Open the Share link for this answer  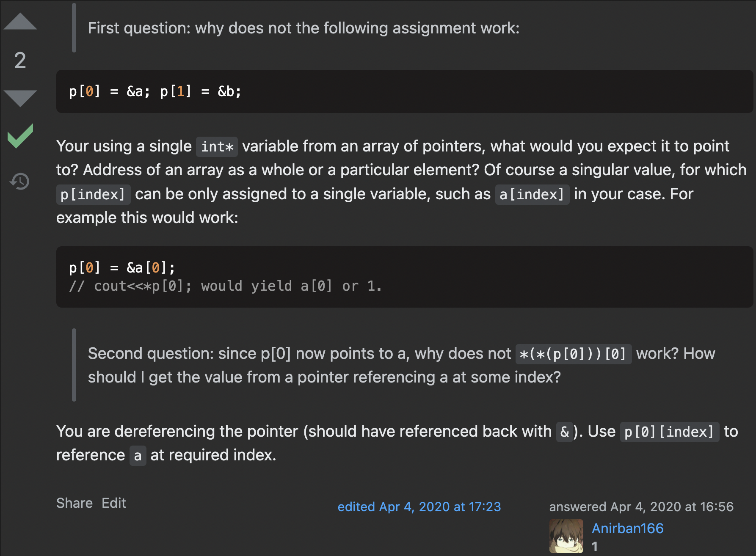coord(74,503)
